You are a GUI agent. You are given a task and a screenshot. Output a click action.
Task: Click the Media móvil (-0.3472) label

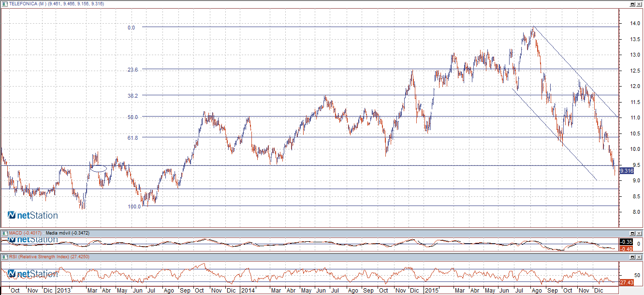(x=68, y=233)
